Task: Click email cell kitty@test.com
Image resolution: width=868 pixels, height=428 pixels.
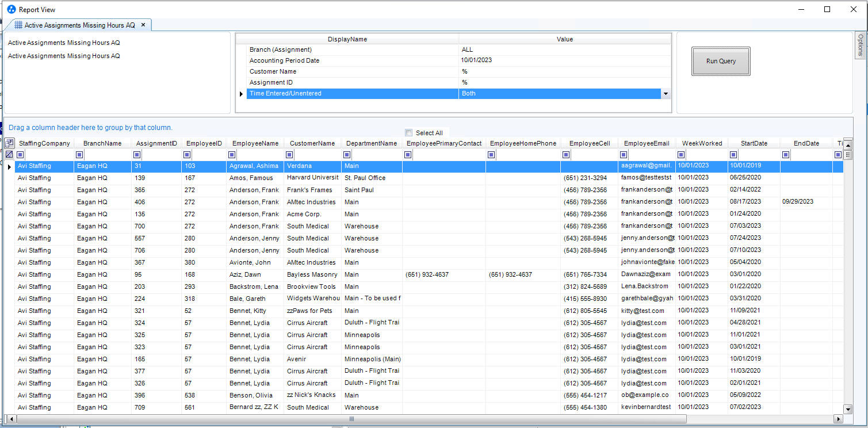Action: click(x=647, y=311)
